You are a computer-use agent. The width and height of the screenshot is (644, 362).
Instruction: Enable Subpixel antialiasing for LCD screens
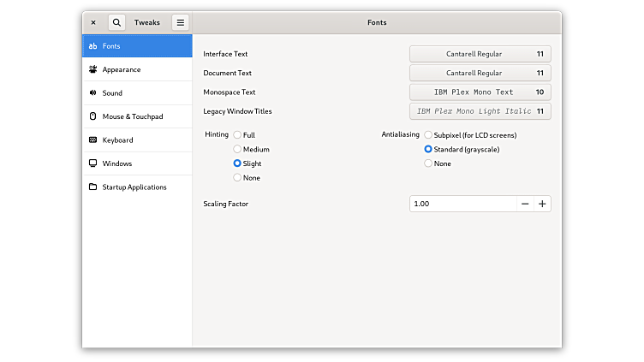tap(428, 135)
